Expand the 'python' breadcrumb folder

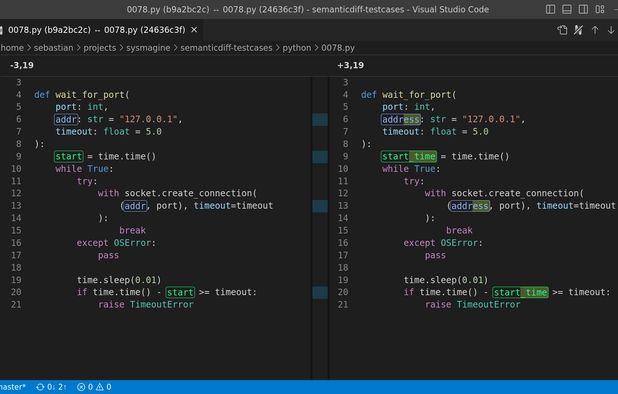click(x=296, y=48)
